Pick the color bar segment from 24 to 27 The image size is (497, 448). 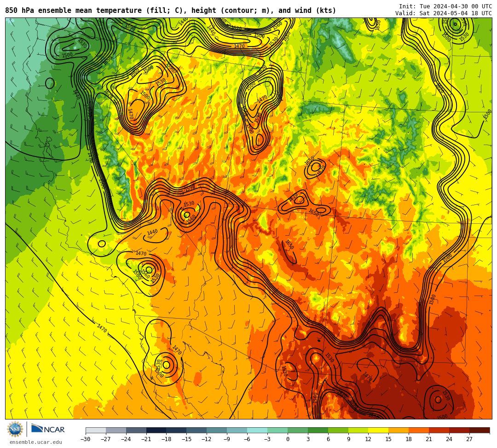[460, 430]
